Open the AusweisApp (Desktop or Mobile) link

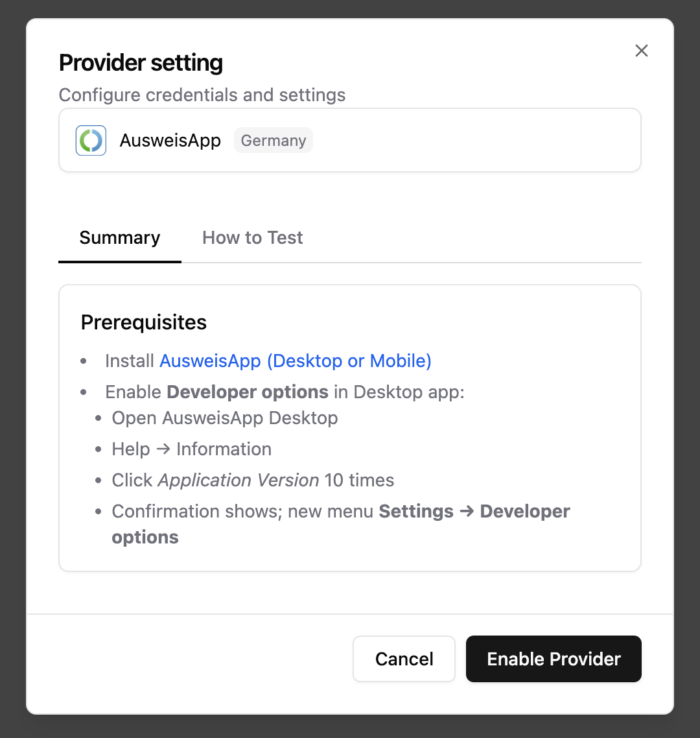[x=295, y=361]
